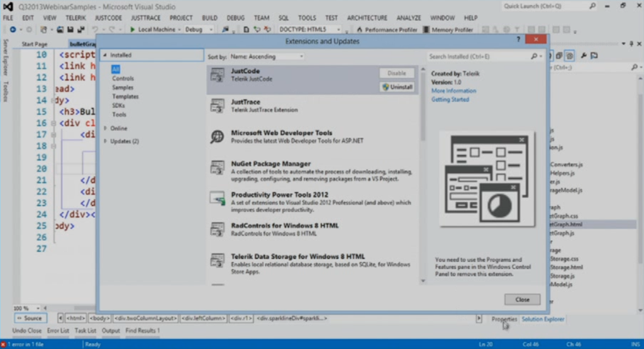The height and width of the screenshot is (349, 644).
Task: Click the 1 error in 1 file status
Action: (x=25, y=344)
